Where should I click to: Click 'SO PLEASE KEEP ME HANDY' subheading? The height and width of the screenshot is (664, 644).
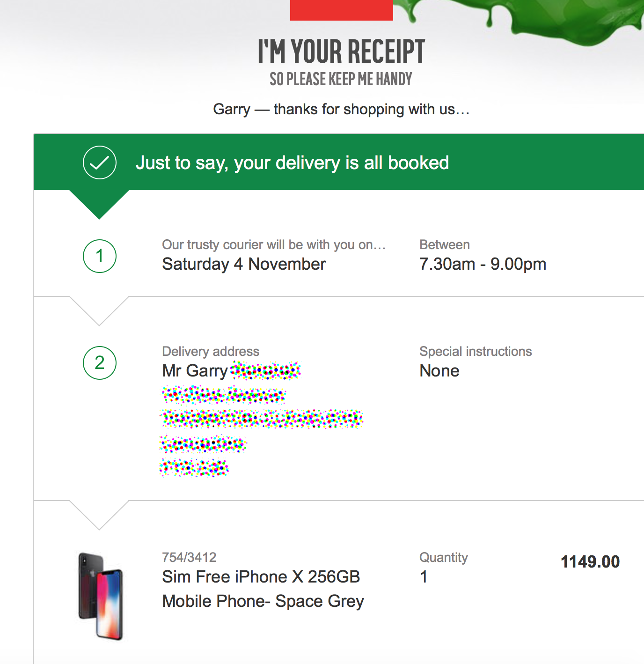341,79
